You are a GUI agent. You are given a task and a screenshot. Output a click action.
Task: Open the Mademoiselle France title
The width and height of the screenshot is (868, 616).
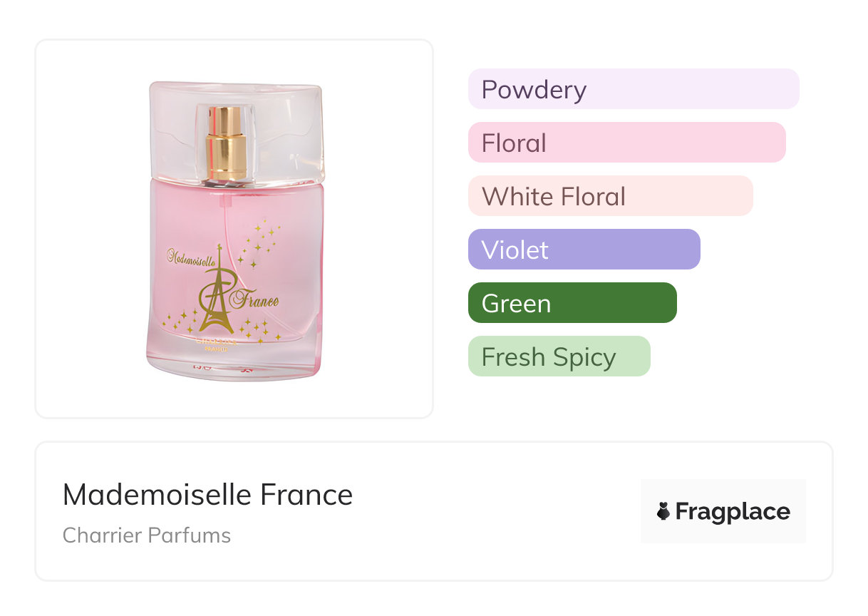207,494
